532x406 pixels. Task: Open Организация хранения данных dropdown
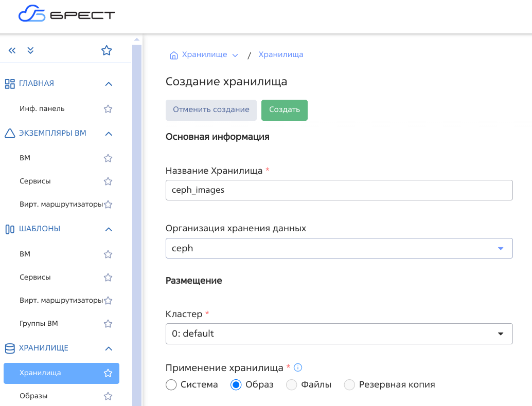339,248
